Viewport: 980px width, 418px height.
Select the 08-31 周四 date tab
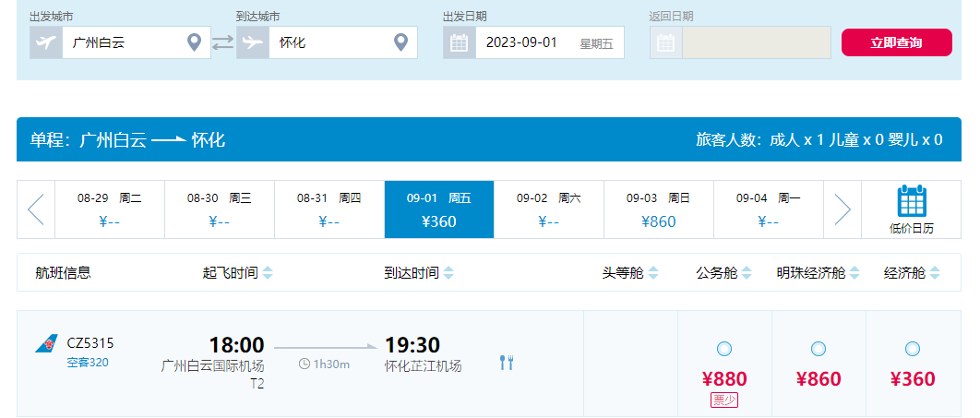click(x=329, y=209)
